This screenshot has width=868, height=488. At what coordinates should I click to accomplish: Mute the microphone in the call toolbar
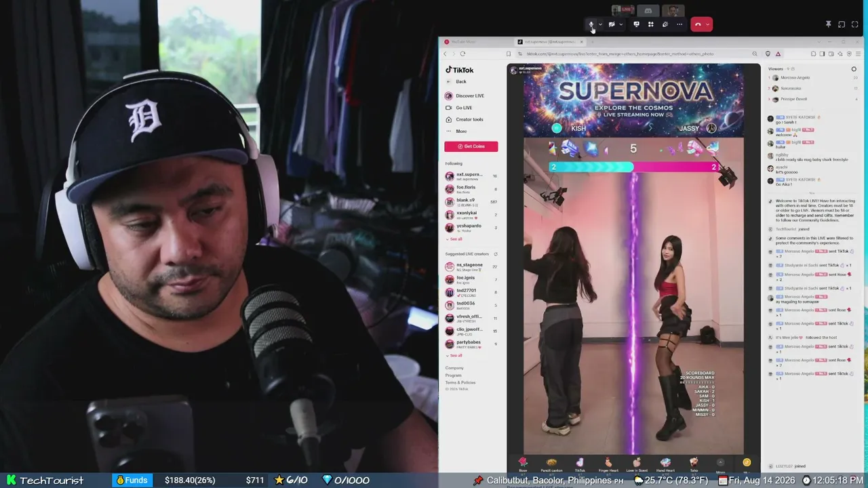[591, 24]
